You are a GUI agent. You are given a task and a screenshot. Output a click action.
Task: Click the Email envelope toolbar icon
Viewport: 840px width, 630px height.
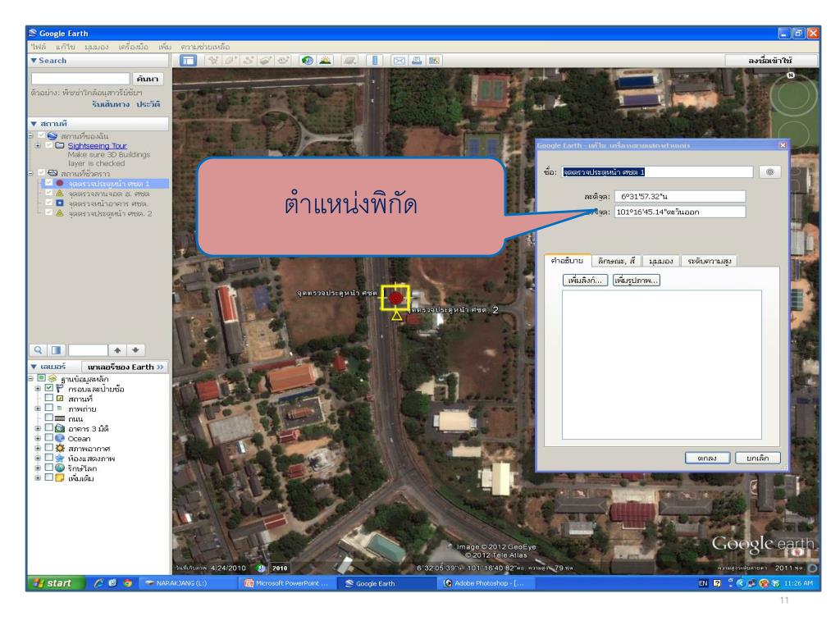(x=399, y=61)
